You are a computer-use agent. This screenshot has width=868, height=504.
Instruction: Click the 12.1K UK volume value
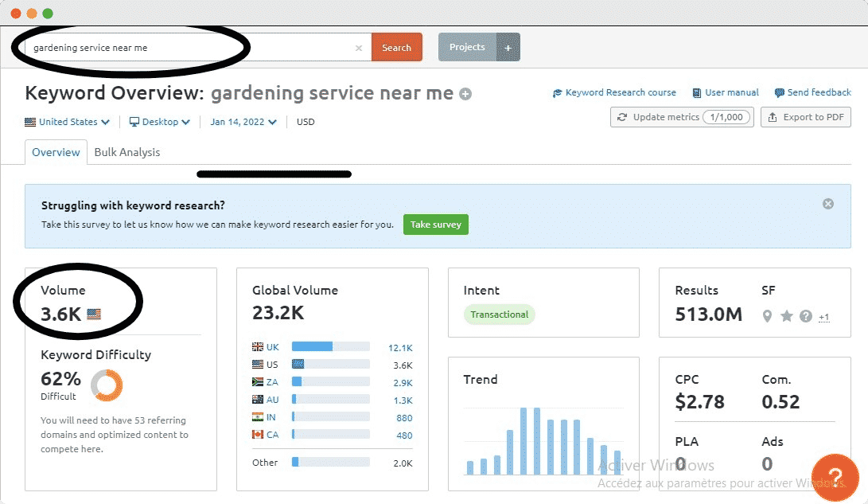click(x=400, y=349)
